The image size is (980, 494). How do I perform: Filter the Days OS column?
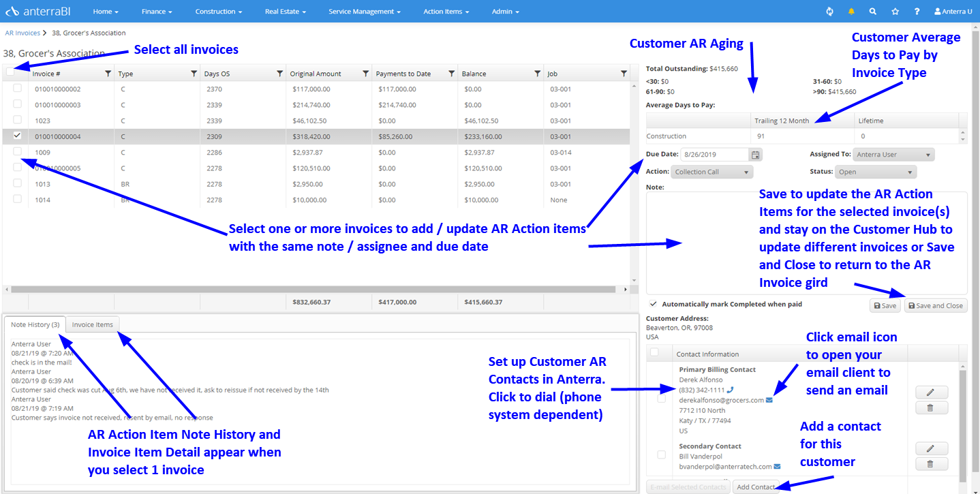coord(279,74)
